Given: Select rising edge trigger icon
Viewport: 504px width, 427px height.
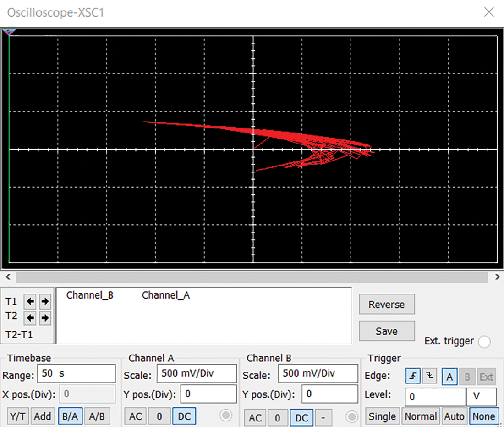Looking at the screenshot, I should pos(412,377).
